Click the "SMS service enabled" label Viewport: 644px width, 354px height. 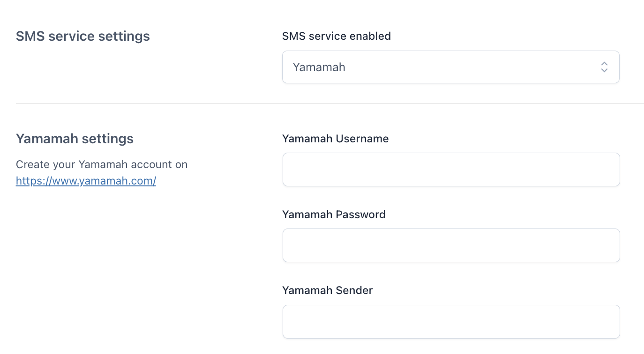(336, 36)
